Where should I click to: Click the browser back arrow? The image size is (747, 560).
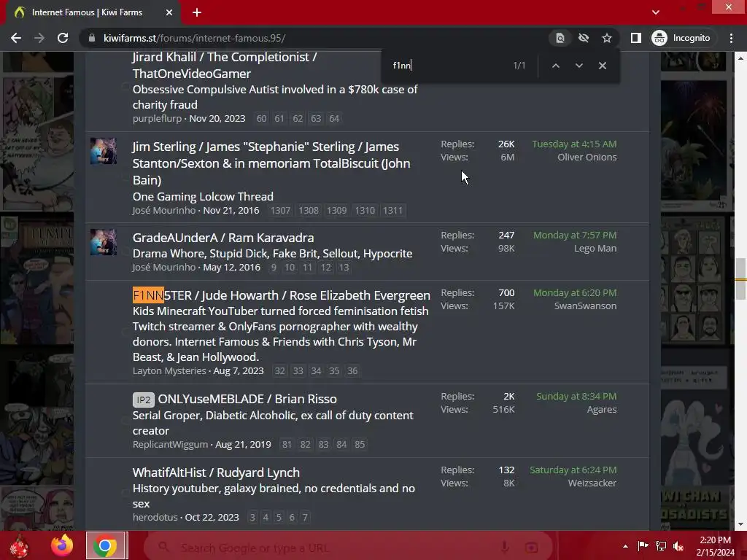[x=16, y=38]
